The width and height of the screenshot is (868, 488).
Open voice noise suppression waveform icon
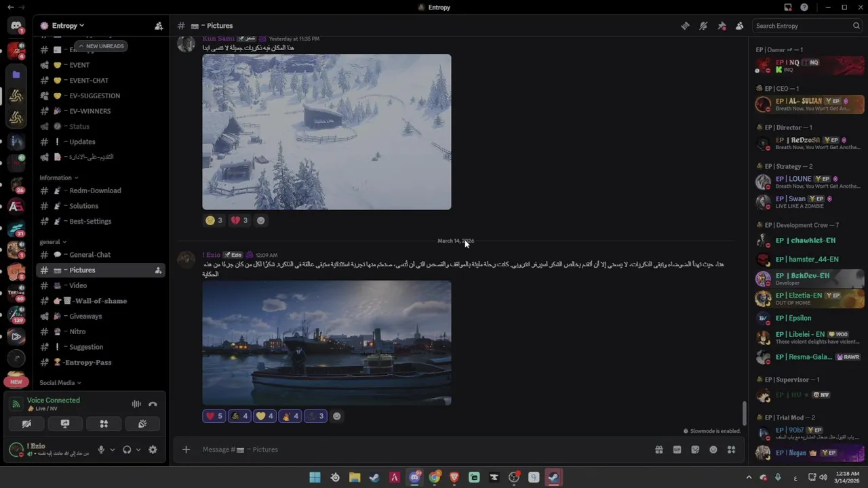[x=136, y=404]
